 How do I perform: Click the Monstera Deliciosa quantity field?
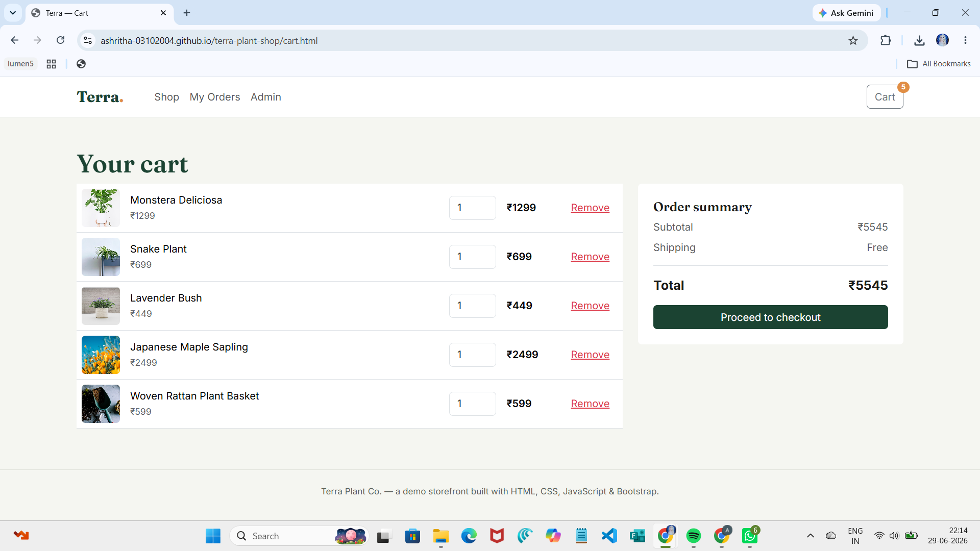(472, 208)
